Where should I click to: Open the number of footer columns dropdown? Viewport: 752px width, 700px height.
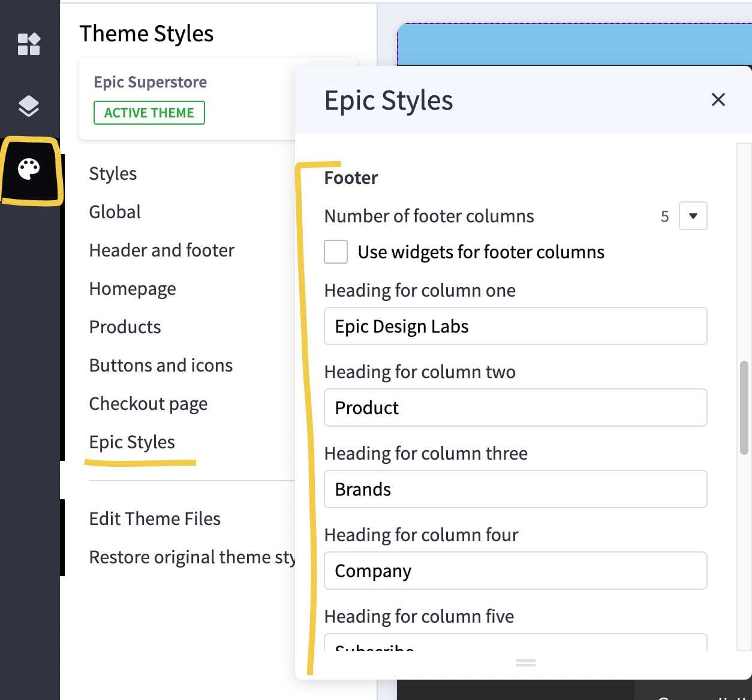[693, 216]
